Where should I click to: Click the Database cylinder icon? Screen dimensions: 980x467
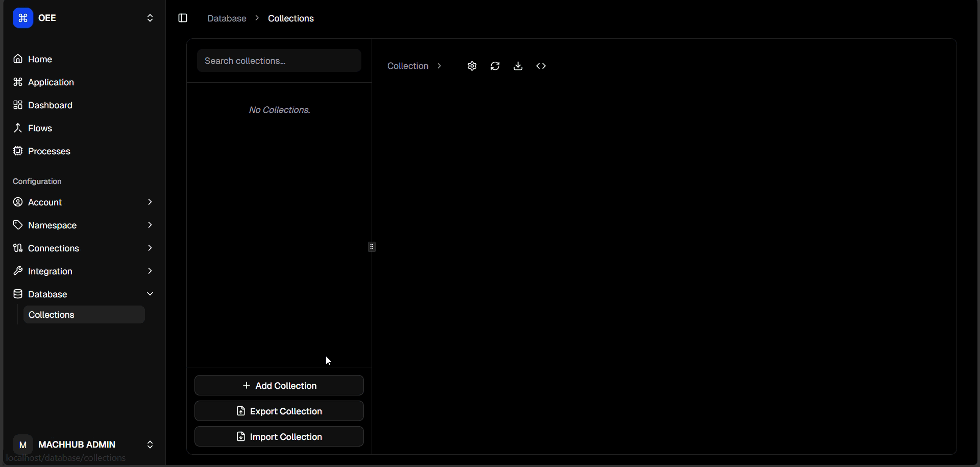(x=18, y=294)
